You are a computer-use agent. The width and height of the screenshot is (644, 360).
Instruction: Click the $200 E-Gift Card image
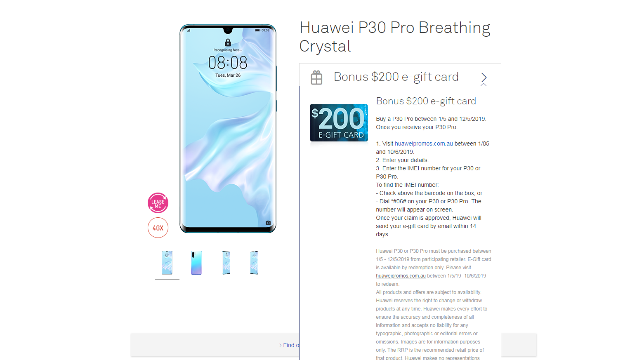pyautogui.click(x=339, y=122)
